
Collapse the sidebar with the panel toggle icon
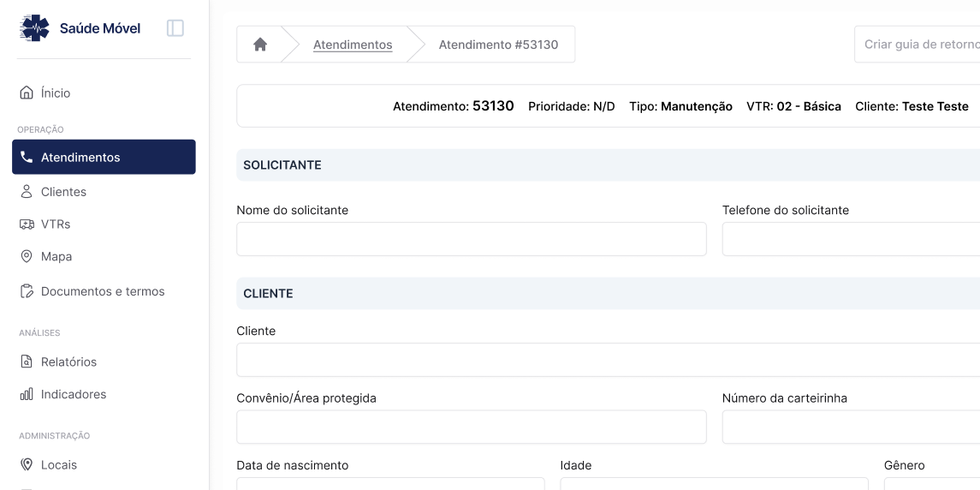(175, 28)
